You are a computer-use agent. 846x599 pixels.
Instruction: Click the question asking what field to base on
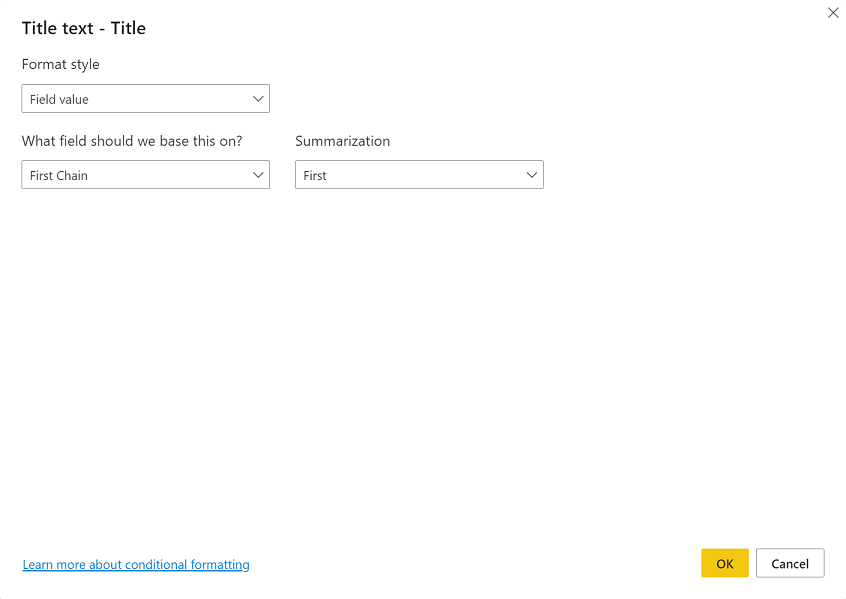coord(131,141)
